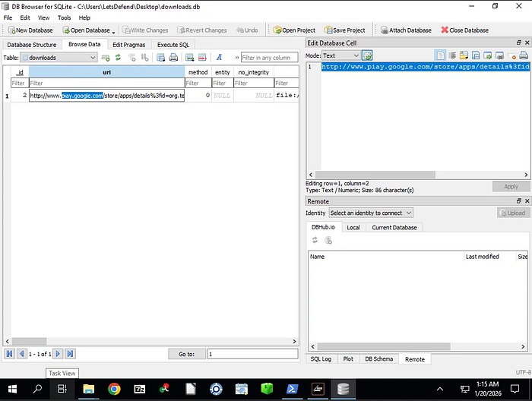
Task: Go to the next record page
Action: pos(58,354)
